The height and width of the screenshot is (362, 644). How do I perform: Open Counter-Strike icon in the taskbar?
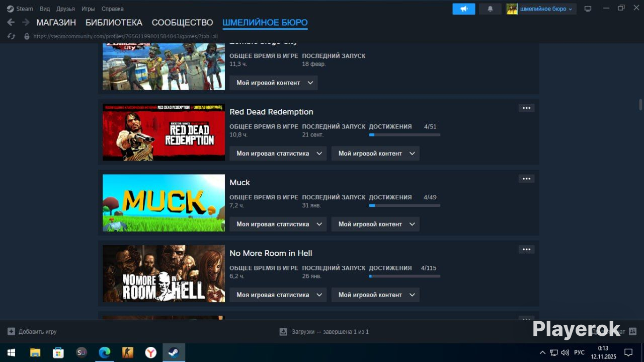[x=128, y=352]
